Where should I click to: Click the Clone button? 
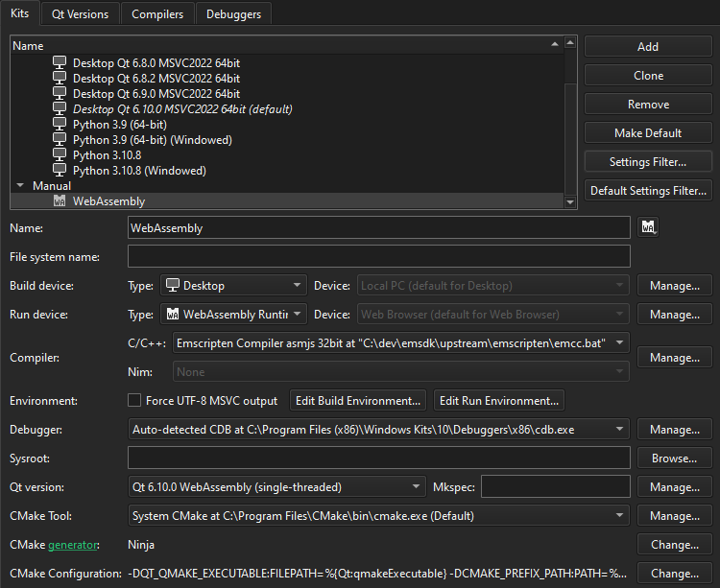648,76
